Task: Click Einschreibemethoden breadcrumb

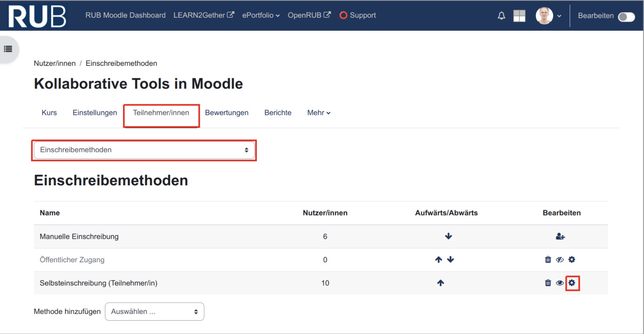Action: point(121,63)
